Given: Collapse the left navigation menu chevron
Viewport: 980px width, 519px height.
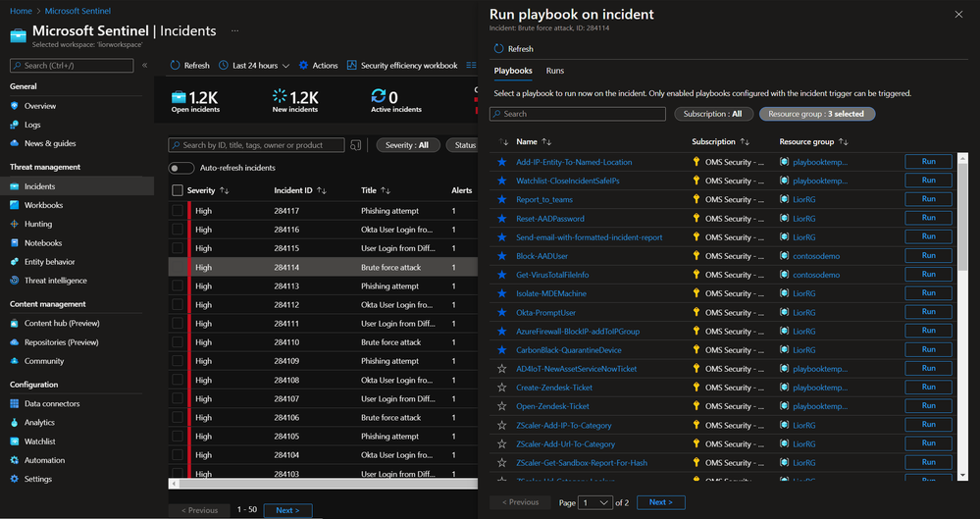Looking at the screenshot, I should click(144, 65).
